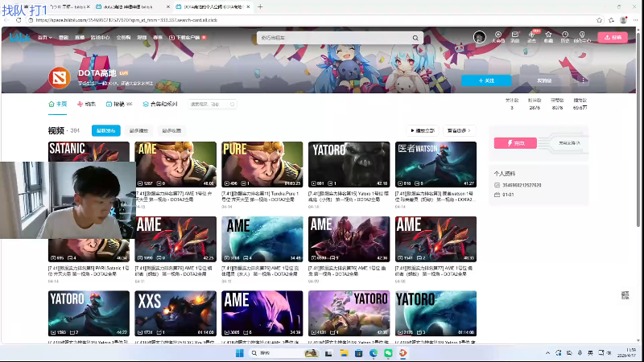Open File Explorer from taskbar

tap(344, 353)
